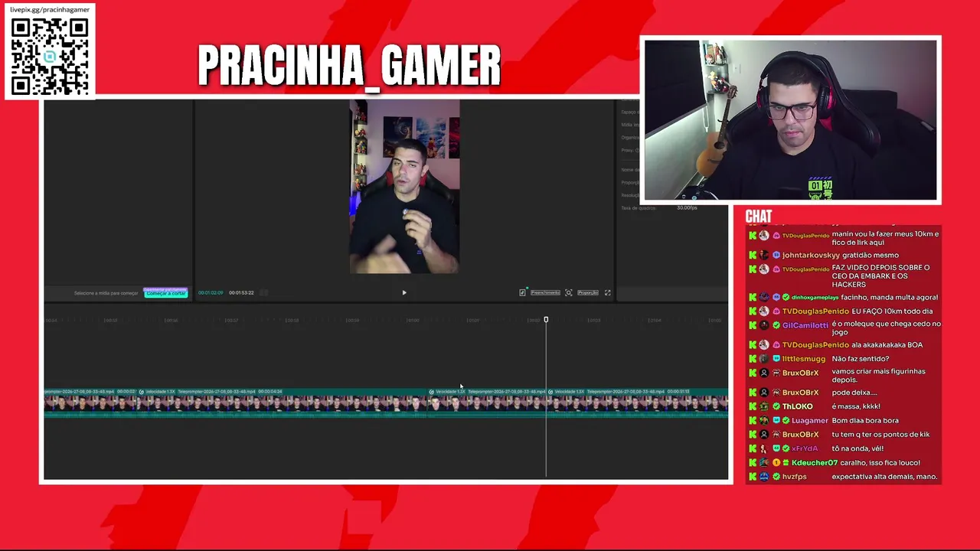Open the 'Proporção' aspect ratio option
This screenshot has height=551, width=980.
[588, 292]
